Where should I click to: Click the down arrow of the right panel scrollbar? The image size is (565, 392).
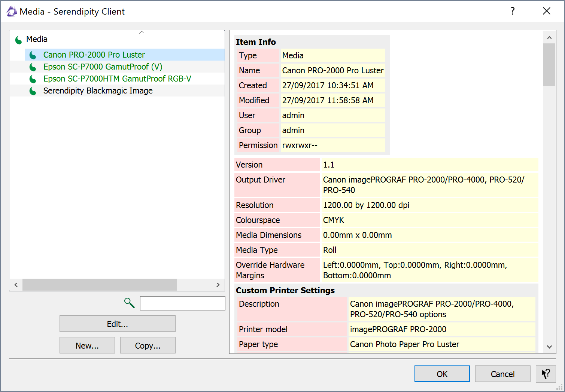click(x=549, y=346)
